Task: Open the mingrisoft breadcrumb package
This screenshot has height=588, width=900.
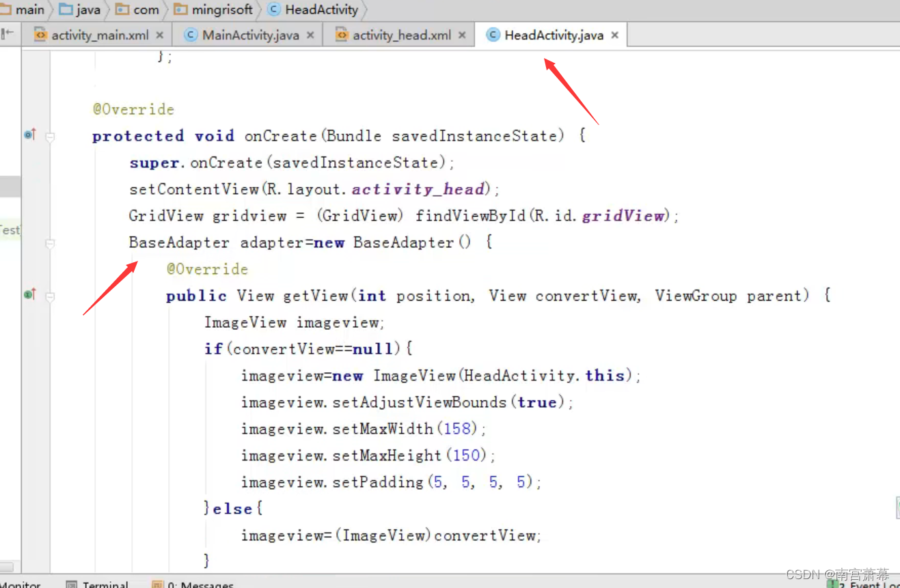Action: 213,10
